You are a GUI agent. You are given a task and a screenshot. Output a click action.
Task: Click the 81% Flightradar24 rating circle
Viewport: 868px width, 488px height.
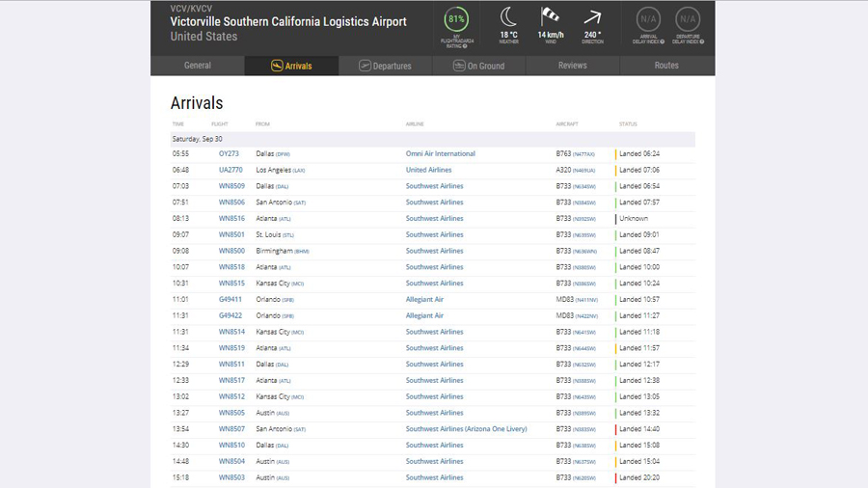[x=456, y=19]
